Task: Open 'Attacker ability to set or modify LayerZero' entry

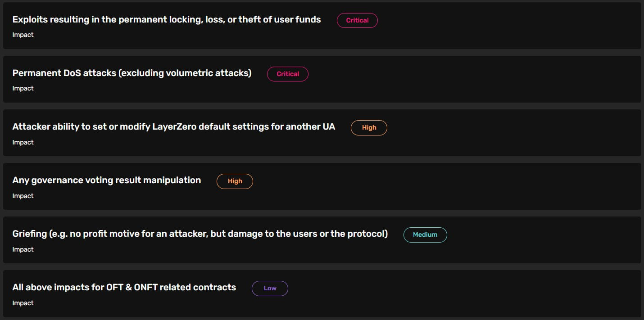Action: (x=173, y=127)
